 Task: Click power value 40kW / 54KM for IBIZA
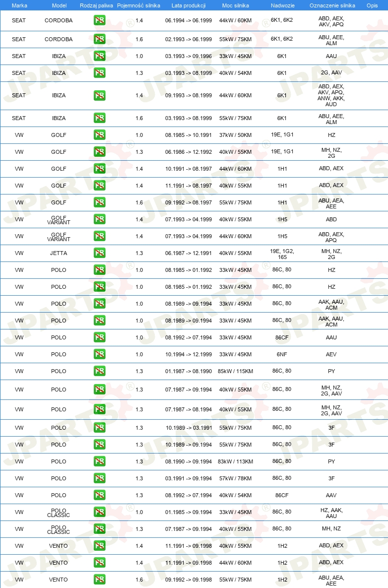[235, 73]
